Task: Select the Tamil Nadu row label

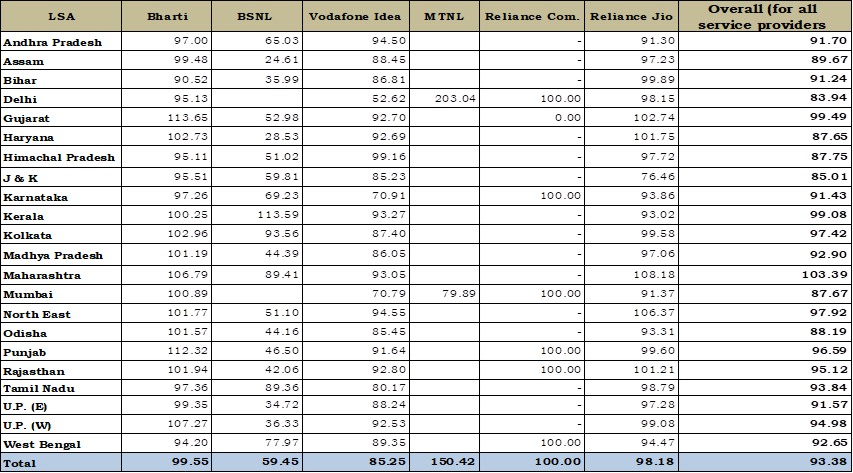Action: pos(36,387)
